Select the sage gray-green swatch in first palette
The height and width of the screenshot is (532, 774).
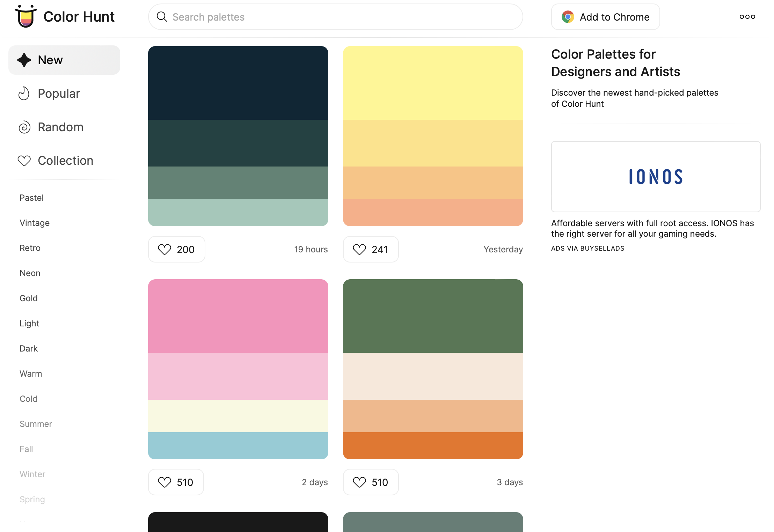click(238, 183)
